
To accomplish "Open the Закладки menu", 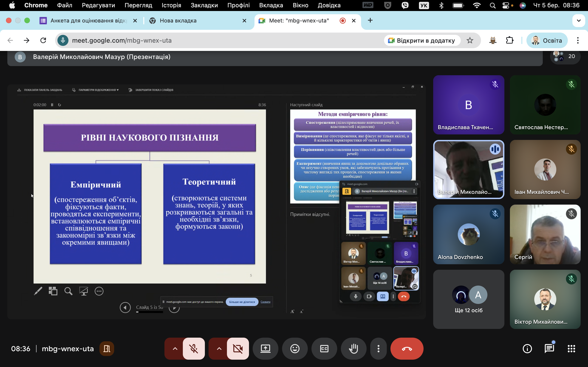I will [x=204, y=5].
